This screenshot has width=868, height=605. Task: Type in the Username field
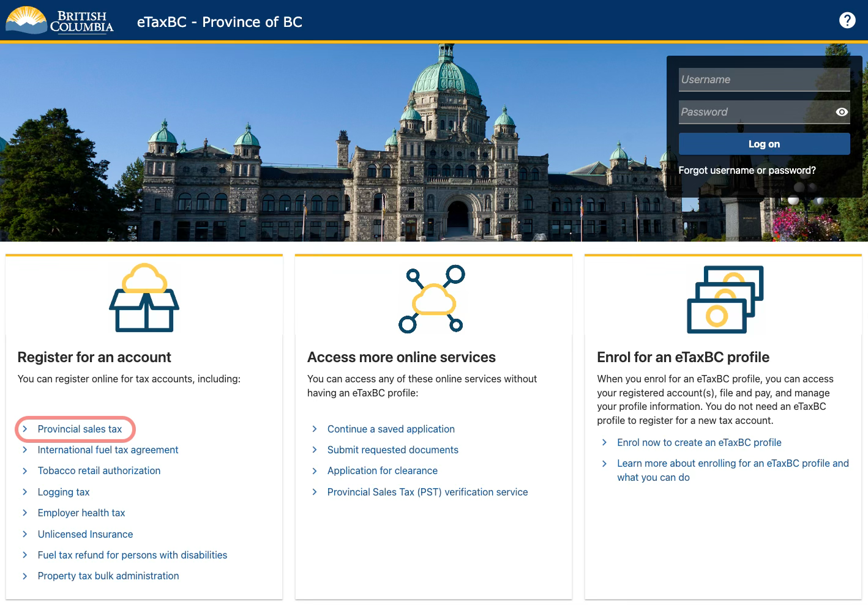point(763,80)
